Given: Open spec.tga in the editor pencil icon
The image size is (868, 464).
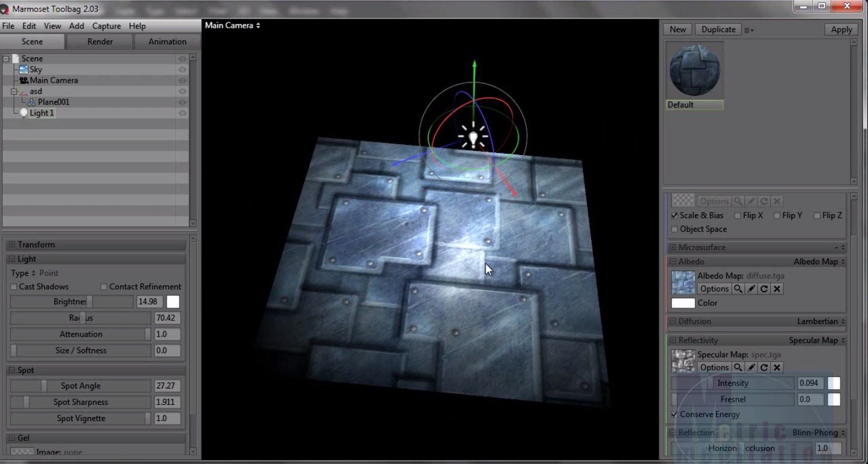Looking at the screenshot, I should click(751, 367).
